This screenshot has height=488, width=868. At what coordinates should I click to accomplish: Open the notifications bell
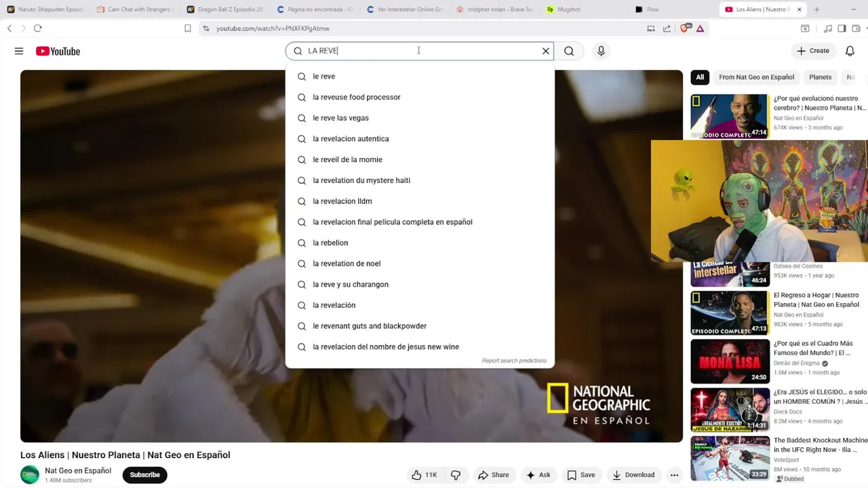pos(850,51)
